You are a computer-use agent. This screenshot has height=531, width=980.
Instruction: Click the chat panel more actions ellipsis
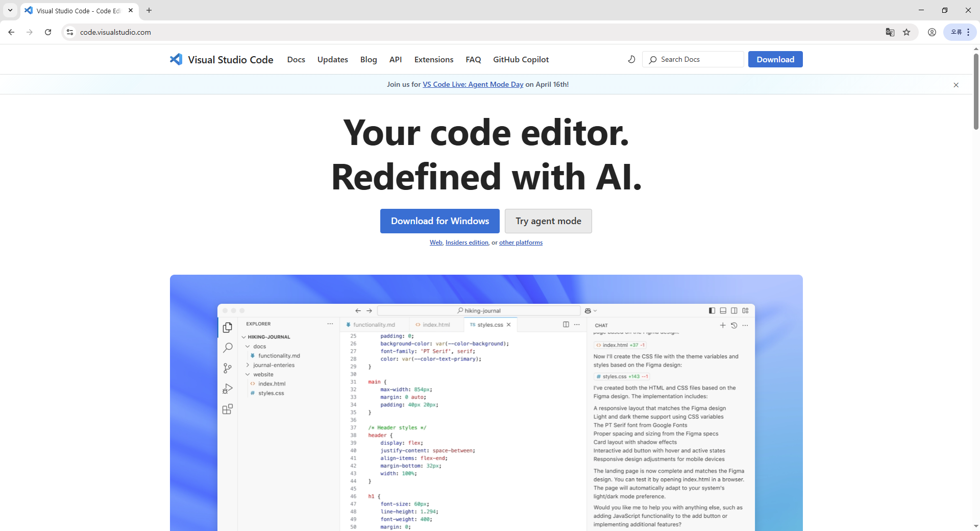(x=745, y=325)
